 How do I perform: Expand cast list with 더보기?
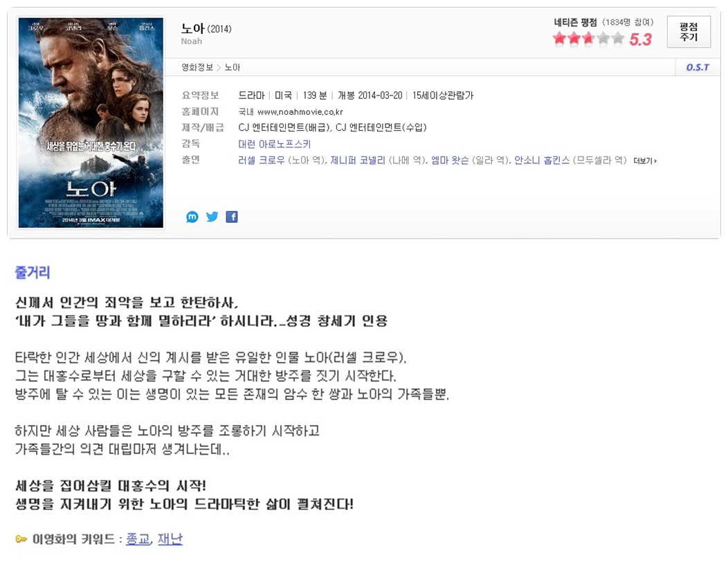645,161
